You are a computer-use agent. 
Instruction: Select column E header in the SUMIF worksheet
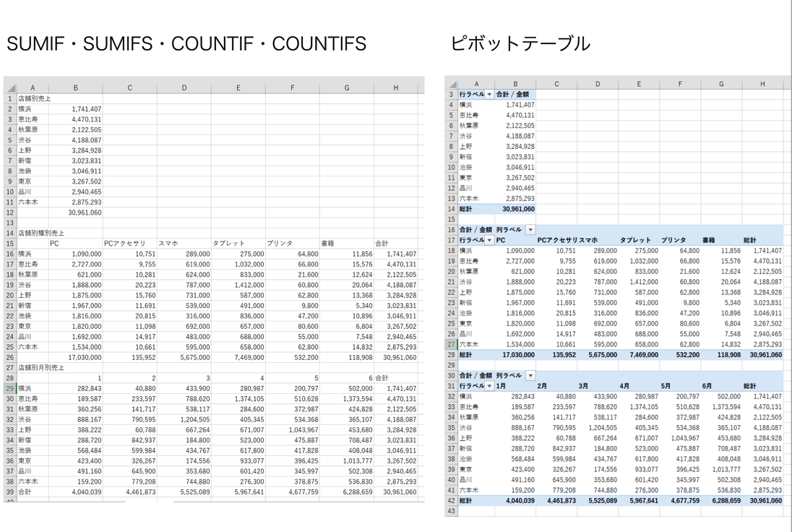pos(238,88)
